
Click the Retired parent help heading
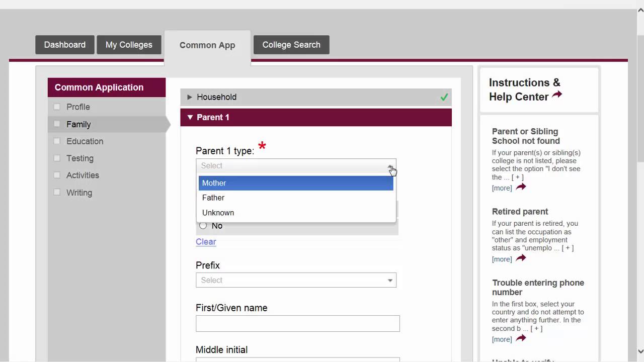(x=520, y=212)
